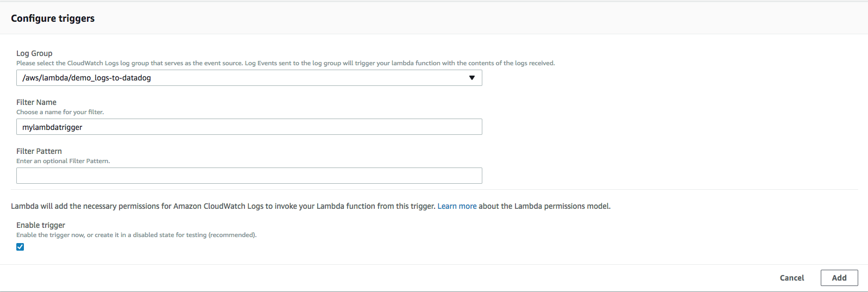Click Add to create the trigger
The width and height of the screenshot is (868, 292).
[x=839, y=278]
